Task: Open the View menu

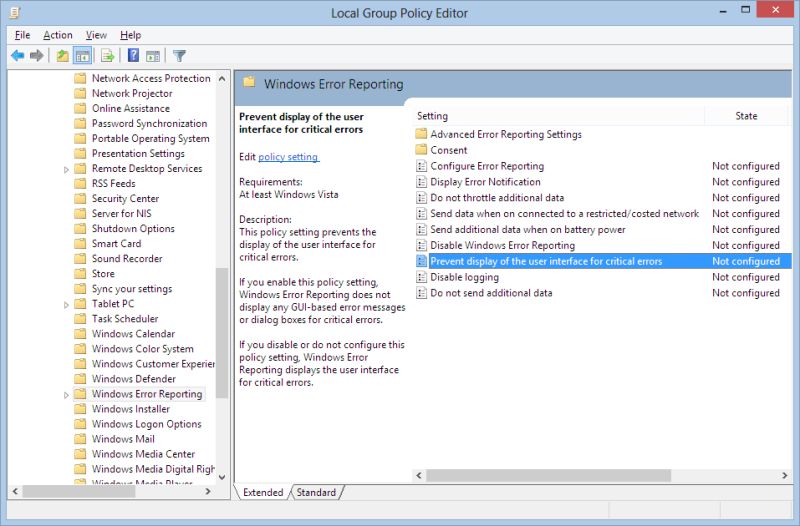Action: [96, 35]
